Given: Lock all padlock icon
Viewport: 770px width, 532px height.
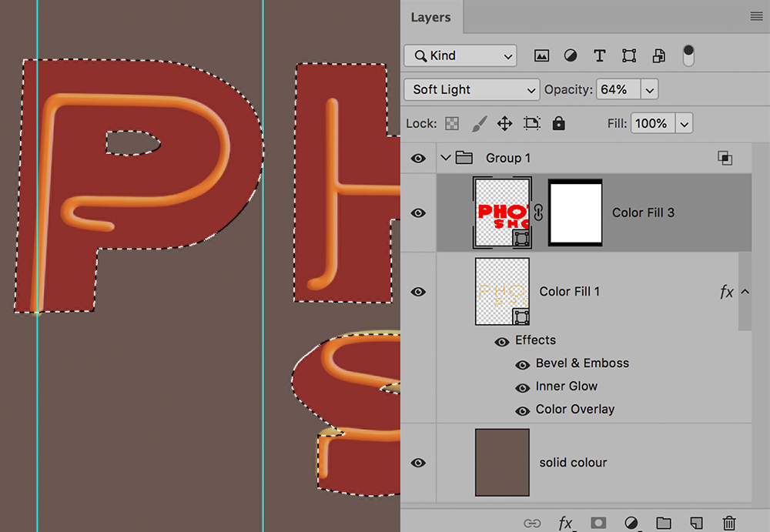Looking at the screenshot, I should 558,123.
